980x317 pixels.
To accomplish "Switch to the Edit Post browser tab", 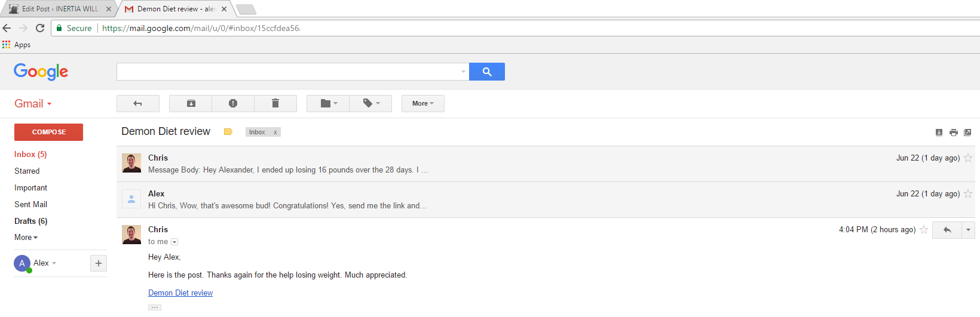I will click(x=59, y=9).
